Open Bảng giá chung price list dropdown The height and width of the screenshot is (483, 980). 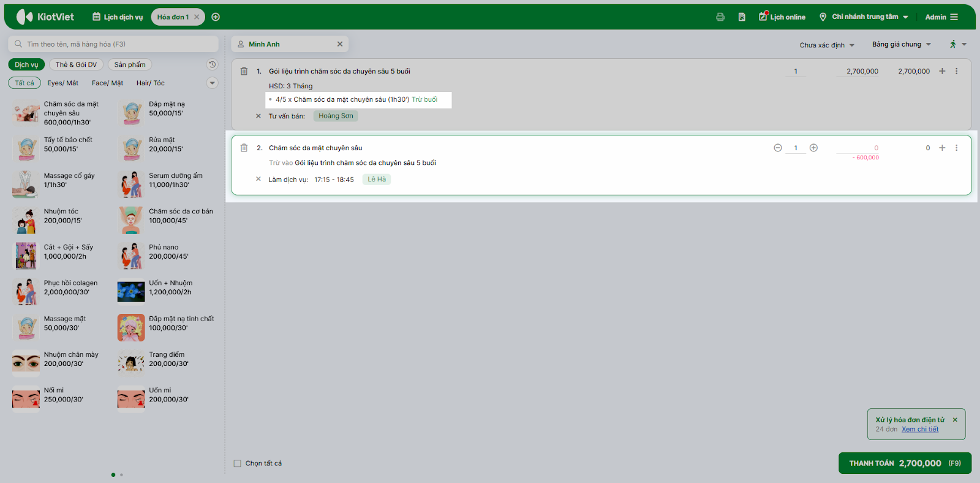(x=902, y=44)
